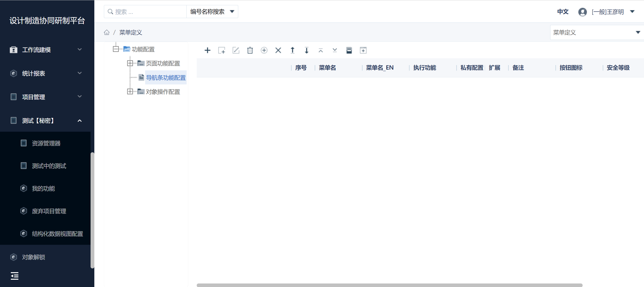Click the 资源管理器 document icon
This screenshot has width=644, height=287.
(x=23, y=143)
